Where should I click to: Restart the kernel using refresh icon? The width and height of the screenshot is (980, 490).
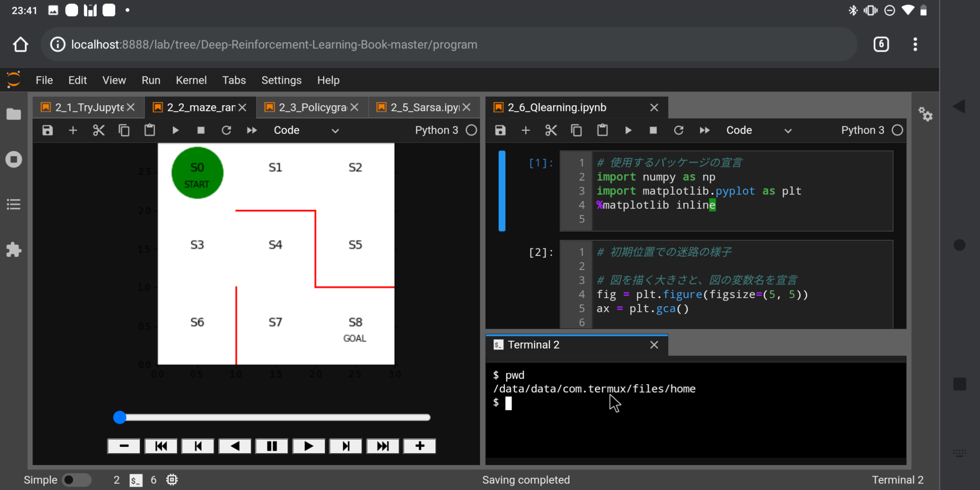coord(679,130)
